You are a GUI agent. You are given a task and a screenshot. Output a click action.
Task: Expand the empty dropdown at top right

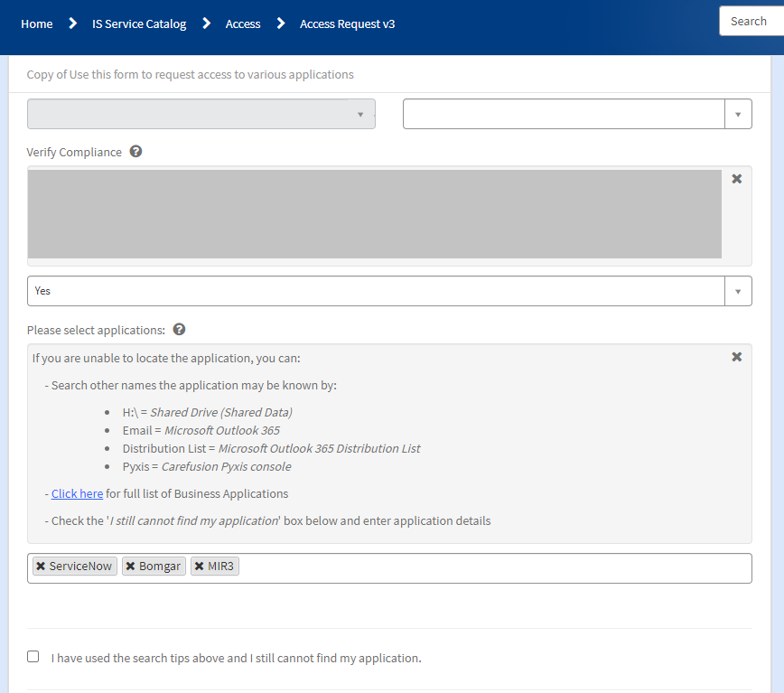pos(738,113)
